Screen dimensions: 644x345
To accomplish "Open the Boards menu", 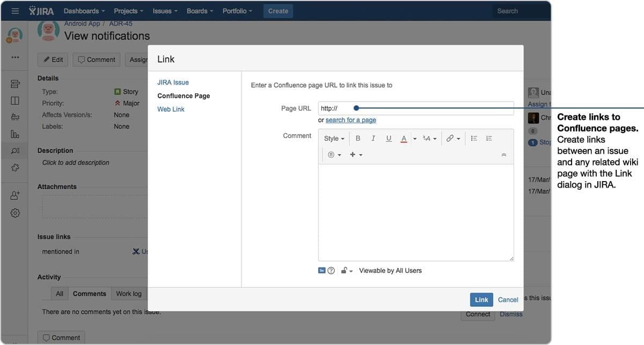I will click(x=200, y=11).
